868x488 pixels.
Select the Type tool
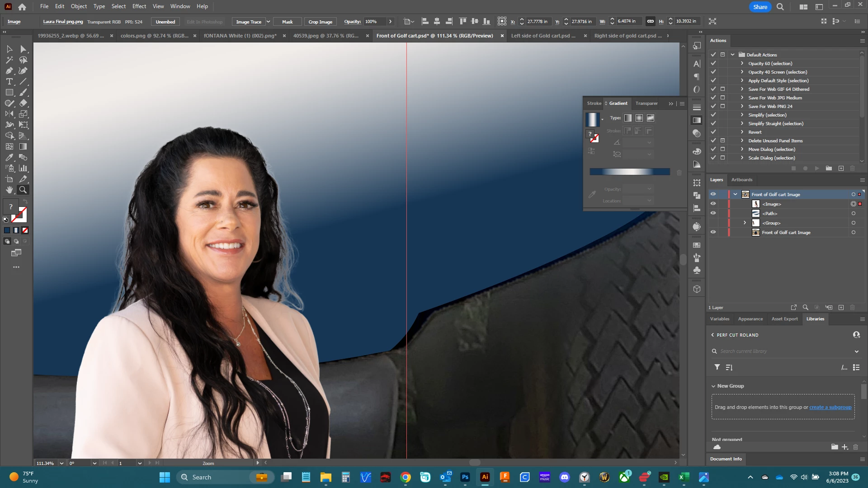point(9,82)
